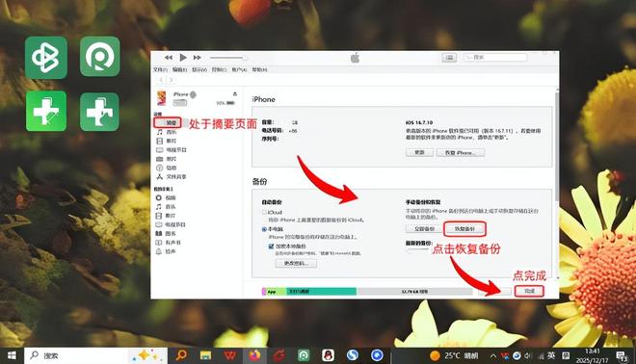
Task: Open the bright green cross desktop icon
Action: 46,111
